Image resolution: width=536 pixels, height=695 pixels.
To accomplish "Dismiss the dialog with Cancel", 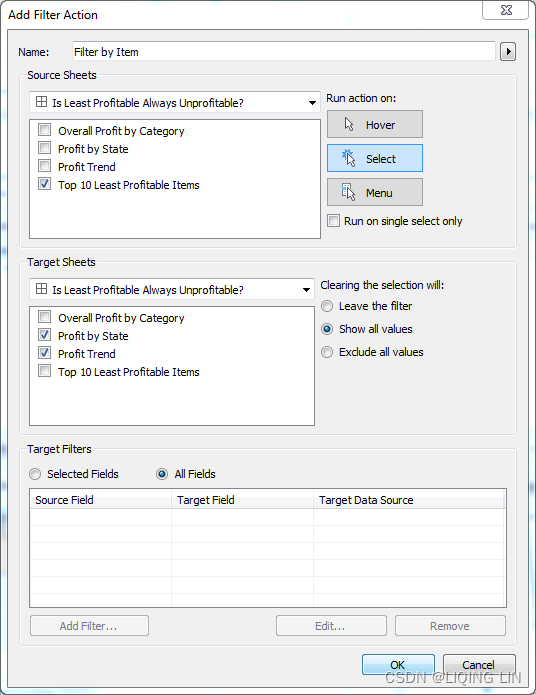I will coord(479,664).
